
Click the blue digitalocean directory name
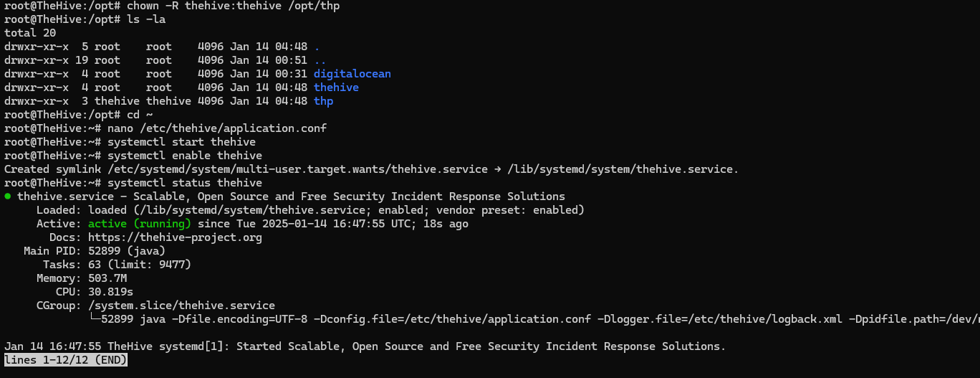pos(352,74)
